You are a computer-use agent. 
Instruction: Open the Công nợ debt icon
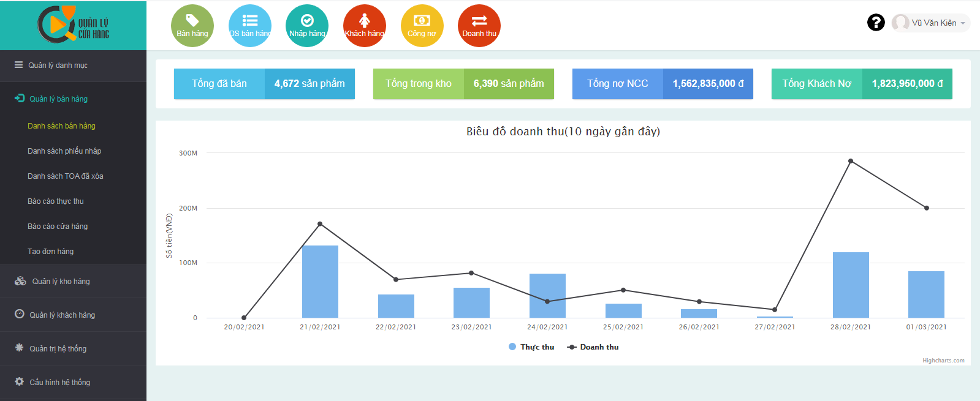tap(422, 26)
